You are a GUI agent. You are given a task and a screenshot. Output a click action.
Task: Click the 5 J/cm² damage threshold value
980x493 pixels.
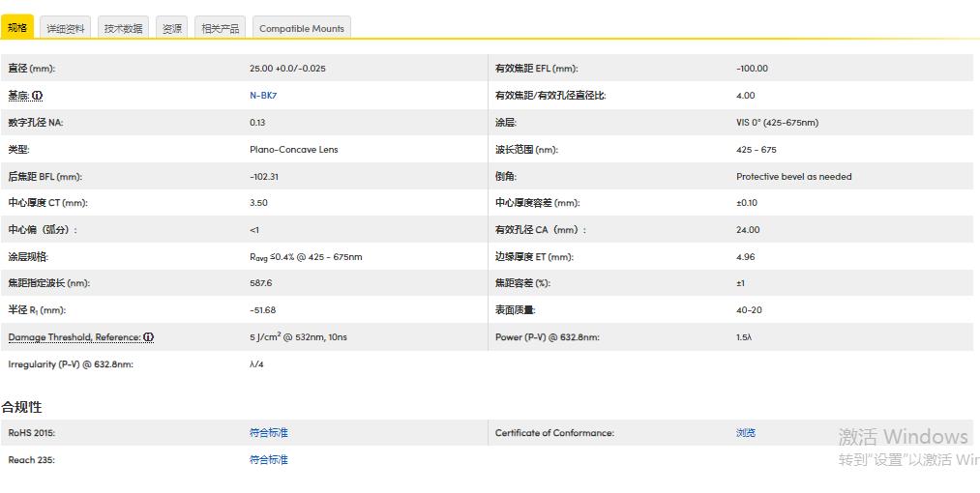(298, 337)
